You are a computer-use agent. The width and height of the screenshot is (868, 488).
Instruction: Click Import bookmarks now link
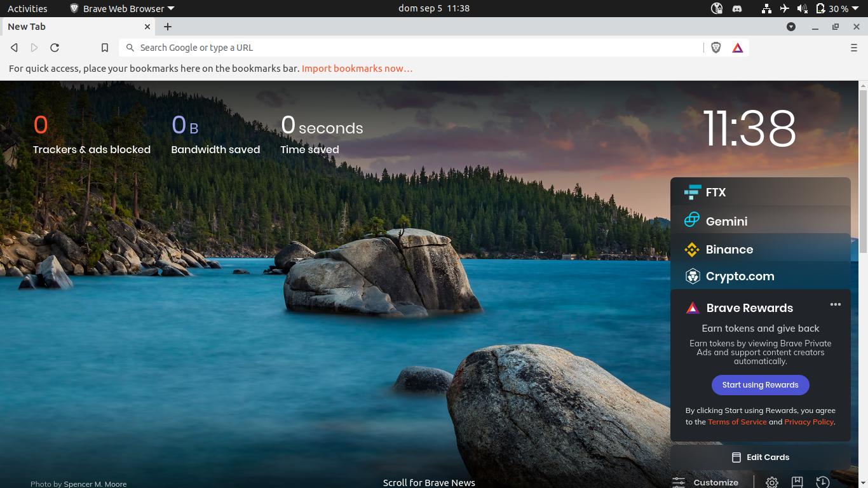(357, 69)
